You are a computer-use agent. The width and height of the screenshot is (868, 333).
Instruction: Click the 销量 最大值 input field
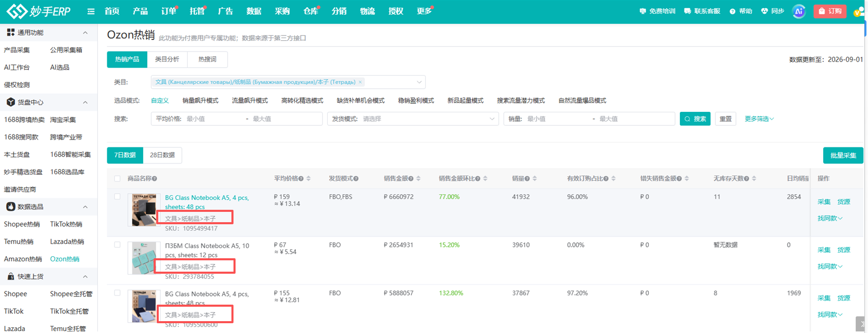coord(635,119)
